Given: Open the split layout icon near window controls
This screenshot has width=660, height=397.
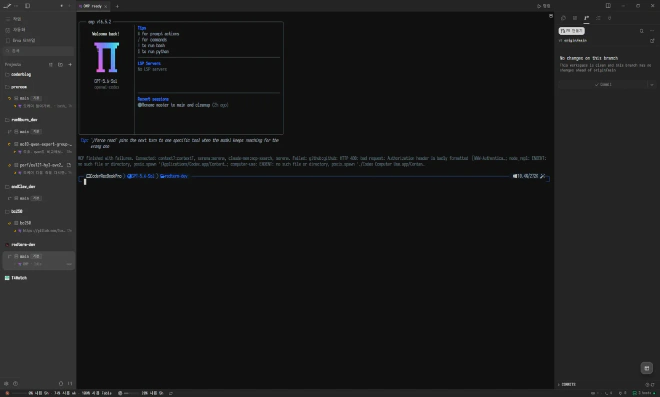Looking at the screenshot, I should 608,6.
